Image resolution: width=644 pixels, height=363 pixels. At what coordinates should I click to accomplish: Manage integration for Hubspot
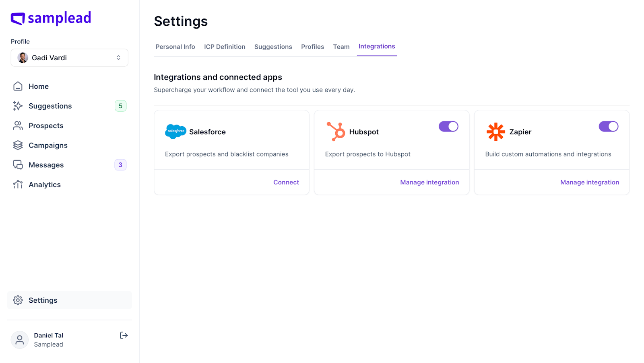(429, 182)
